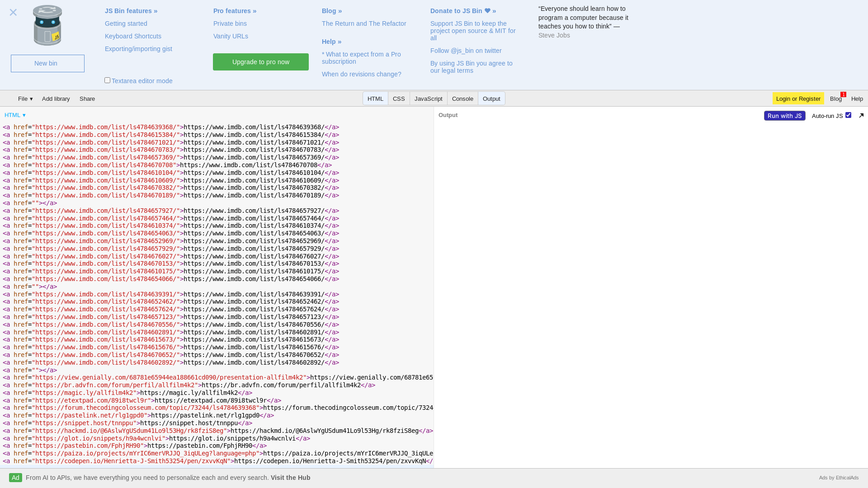
Task: Open Support JS Bin open source link
Action: pos(473,31)
